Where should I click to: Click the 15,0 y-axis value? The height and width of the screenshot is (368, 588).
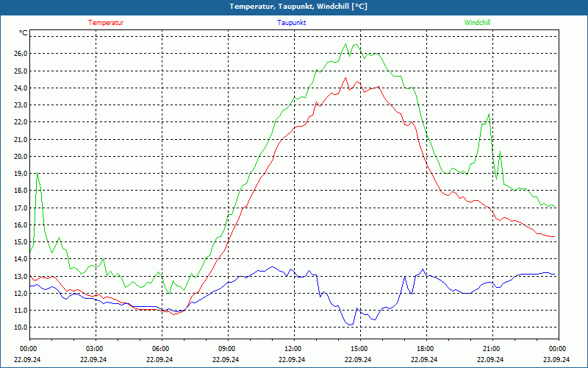[21, 242]
